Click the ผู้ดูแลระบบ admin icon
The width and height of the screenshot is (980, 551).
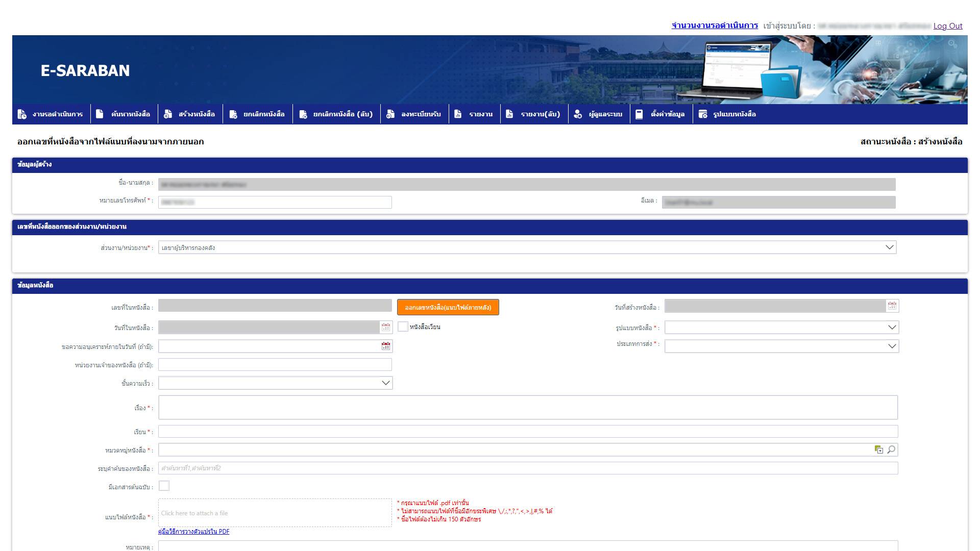577,114
